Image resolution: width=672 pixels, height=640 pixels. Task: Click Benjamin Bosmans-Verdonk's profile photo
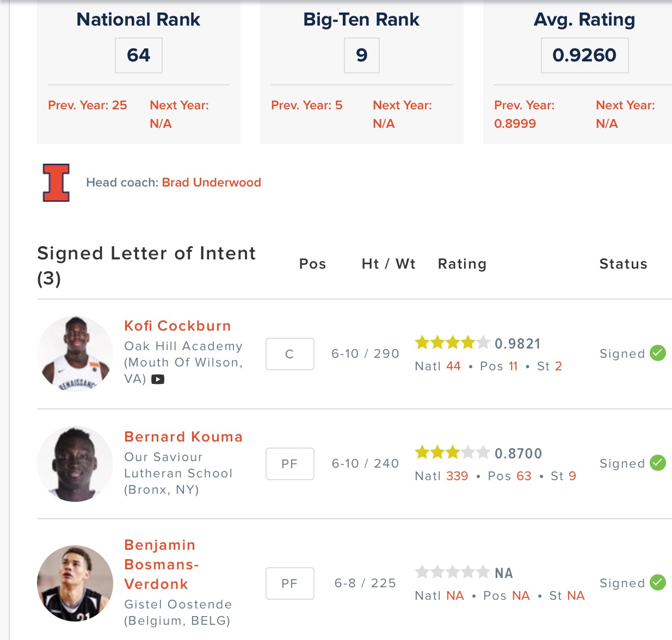(x=75, y=583)
